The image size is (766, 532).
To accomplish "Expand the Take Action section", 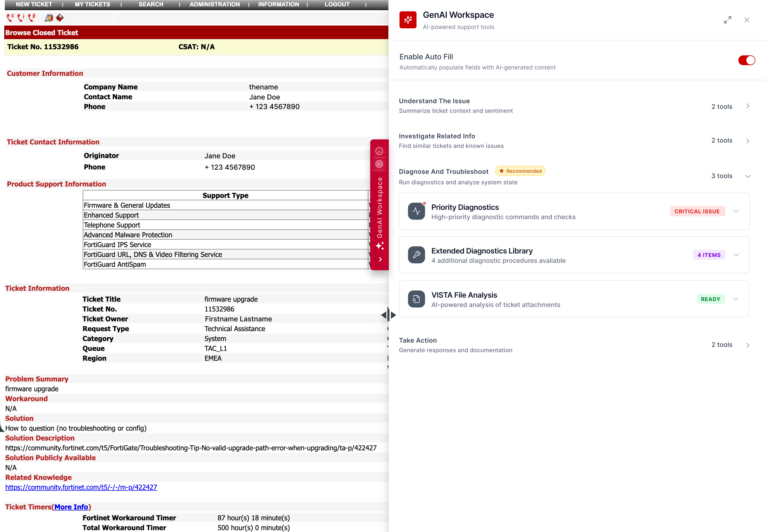I will [x=748, y=345].
